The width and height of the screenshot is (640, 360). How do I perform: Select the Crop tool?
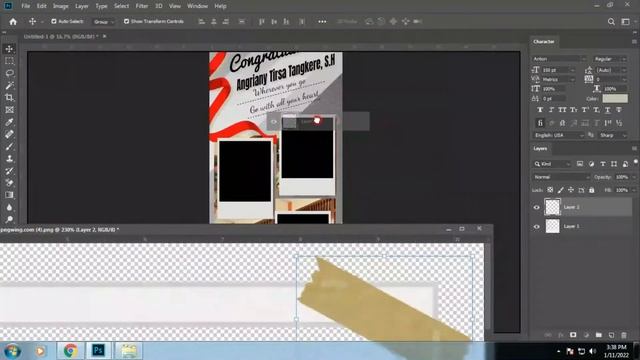click(9, 98)
